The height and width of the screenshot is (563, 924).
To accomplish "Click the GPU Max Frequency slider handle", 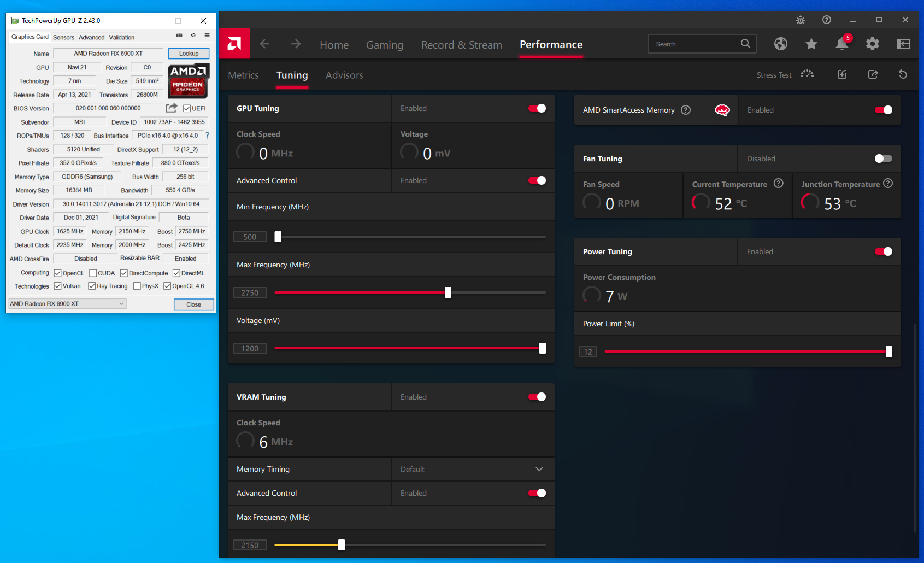I will point(448,292).
